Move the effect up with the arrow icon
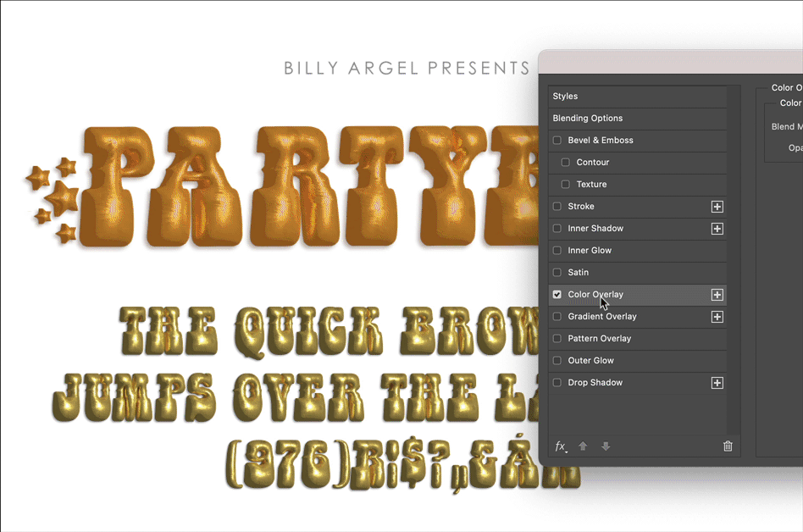The width and height of the screenshot is (803, 532). point(583,446)
